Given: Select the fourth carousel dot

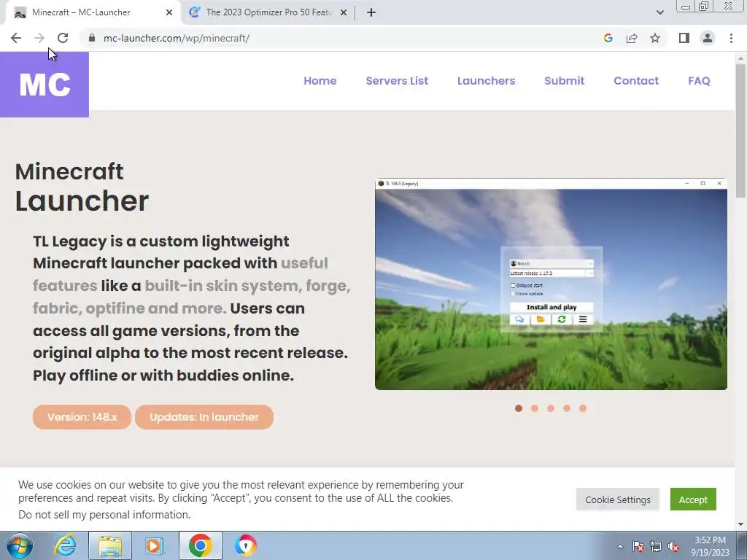Looking at the screenshot, I should [566, 408].
